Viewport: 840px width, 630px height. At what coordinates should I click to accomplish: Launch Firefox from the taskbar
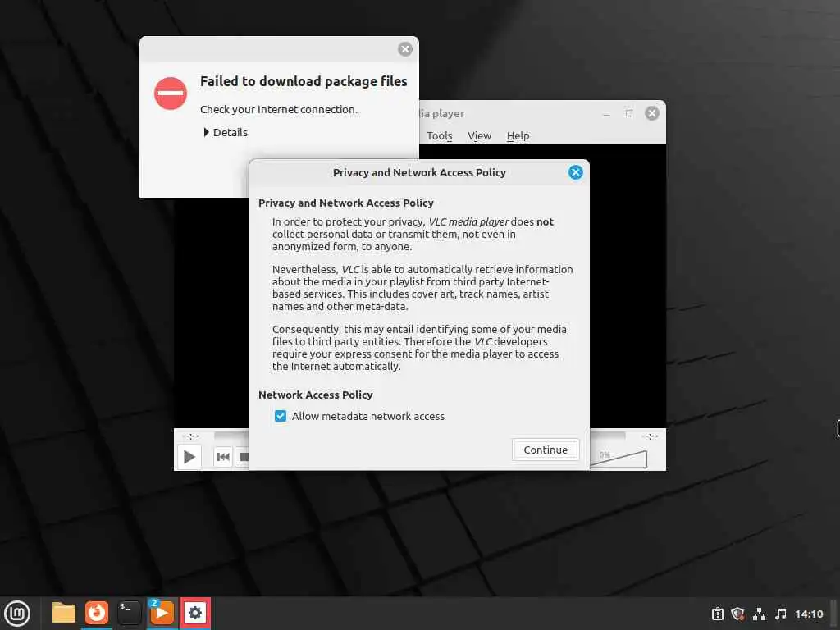97,613
